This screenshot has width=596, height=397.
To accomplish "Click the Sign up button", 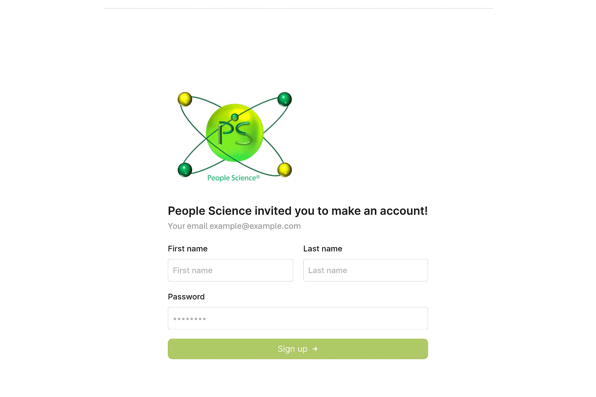I will click(x=298, y=349).
